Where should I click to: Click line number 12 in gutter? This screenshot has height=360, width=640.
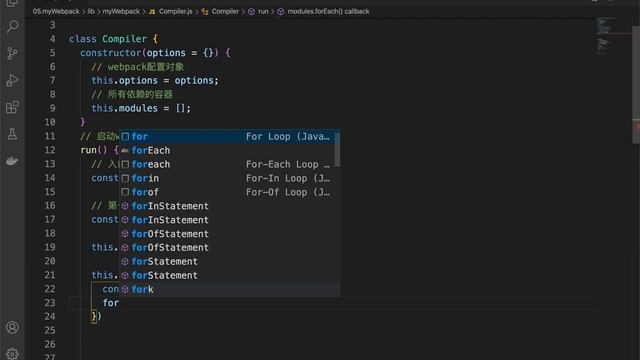pyautogui.click(x=50, y=150)
